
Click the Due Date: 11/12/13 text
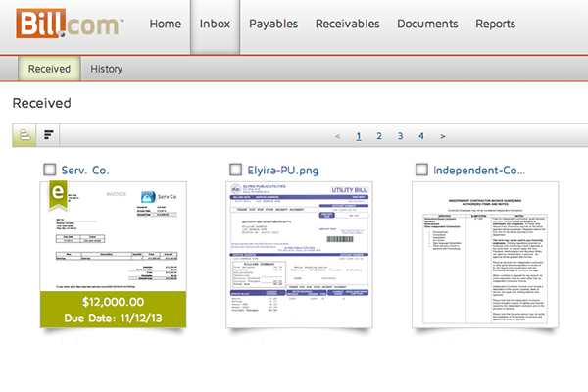[x=114, y=318]
